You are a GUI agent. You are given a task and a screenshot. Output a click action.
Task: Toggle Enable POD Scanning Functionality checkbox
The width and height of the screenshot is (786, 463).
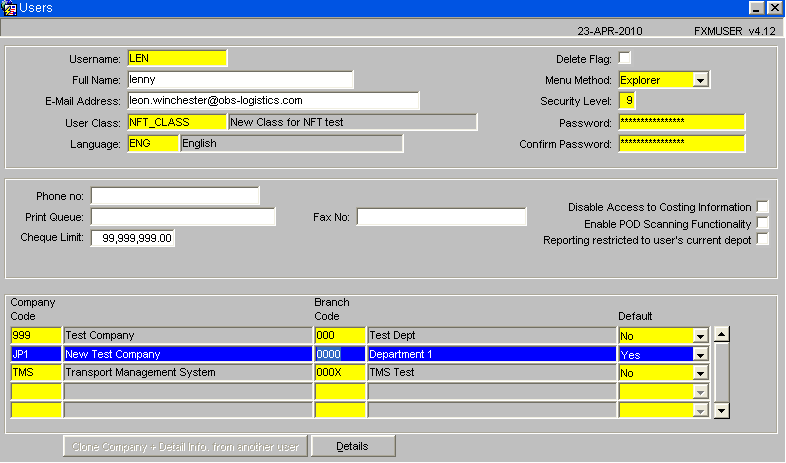point(762,223)
